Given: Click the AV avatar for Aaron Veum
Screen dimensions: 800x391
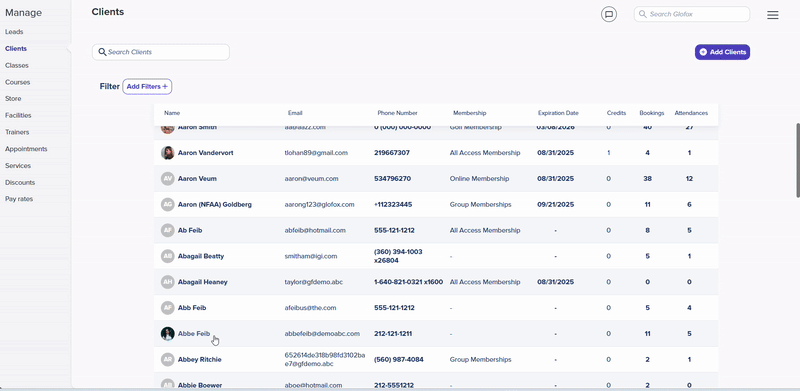Looking at the screenshot, I should point(167,179).
